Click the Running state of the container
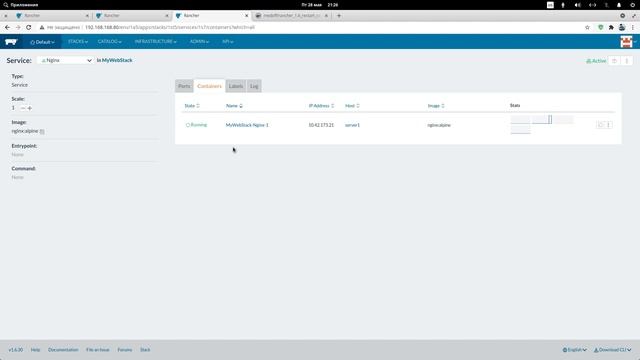 click(x=196, y=125)
